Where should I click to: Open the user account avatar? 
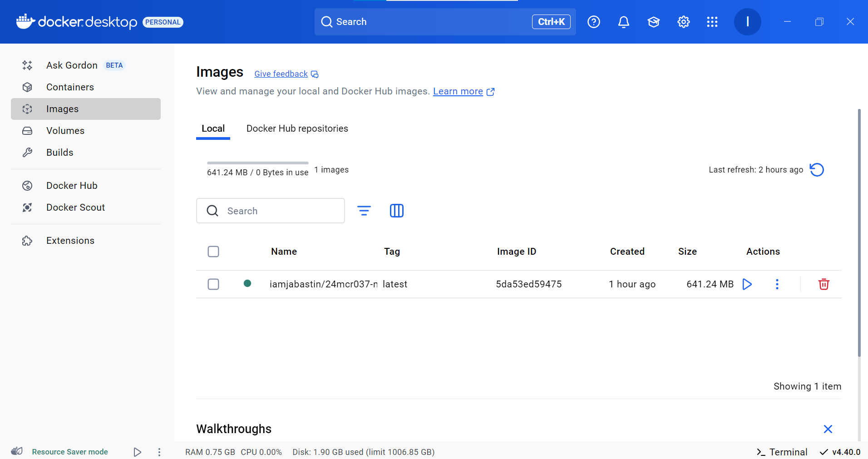point(748,22)
